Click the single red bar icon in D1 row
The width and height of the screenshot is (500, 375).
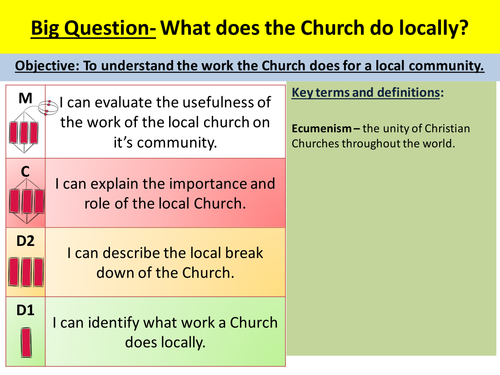(x=26, y=342)
